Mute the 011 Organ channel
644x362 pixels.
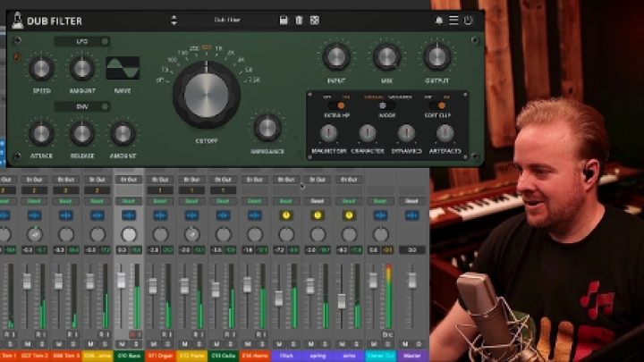tap(153, 344)
